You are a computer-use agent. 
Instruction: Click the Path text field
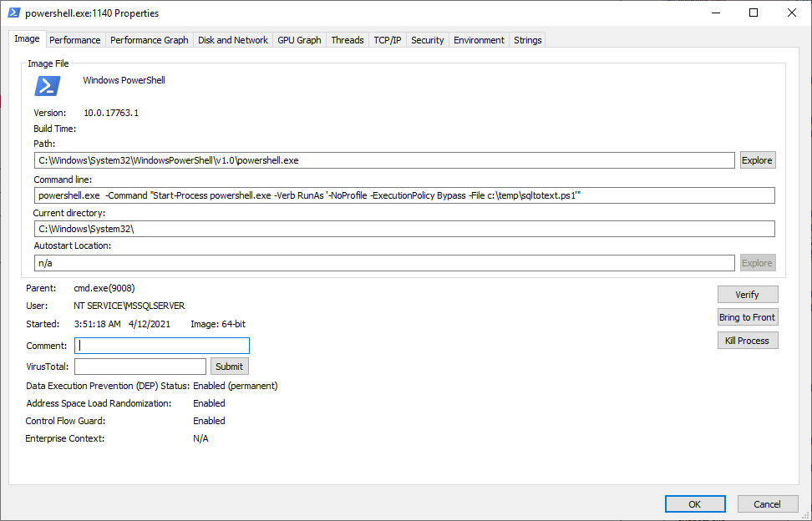point(384,160)
